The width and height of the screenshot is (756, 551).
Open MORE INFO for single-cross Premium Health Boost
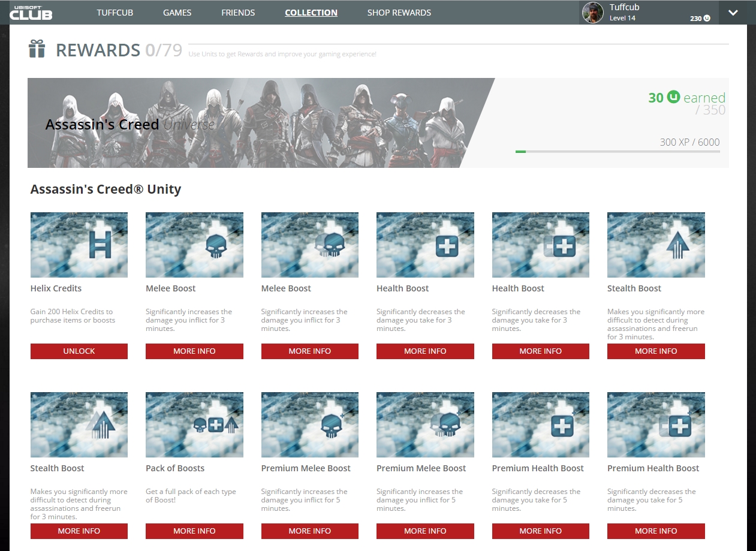click(541, 531)
